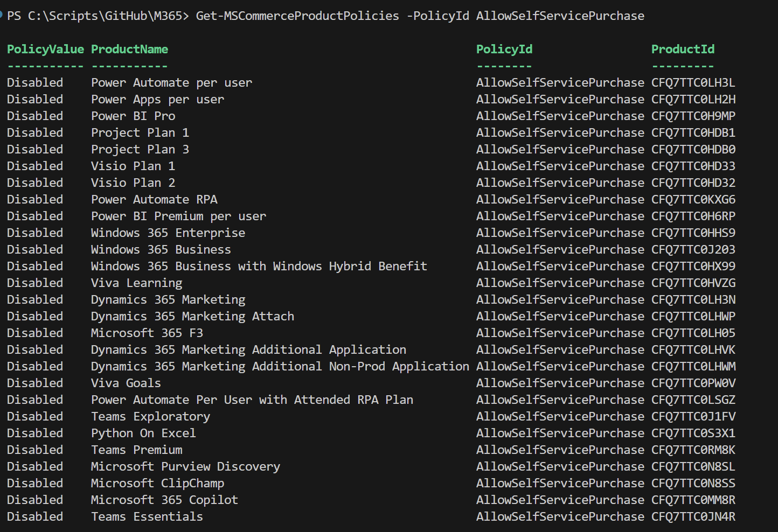Click product ID CFQ7TTC0PW0V for Viva Goals
Image resolution: width=778 pixels, height=532 pixels.
click(x=693, y=383)
